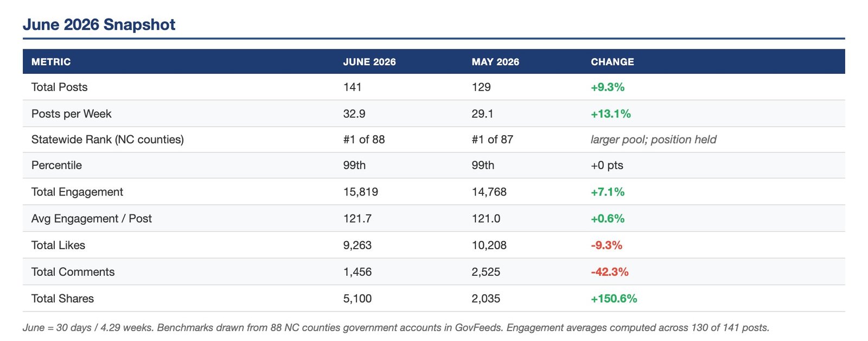868x341 pixels.
Task: Click the +13.1% change value
Action: [611, 114]
